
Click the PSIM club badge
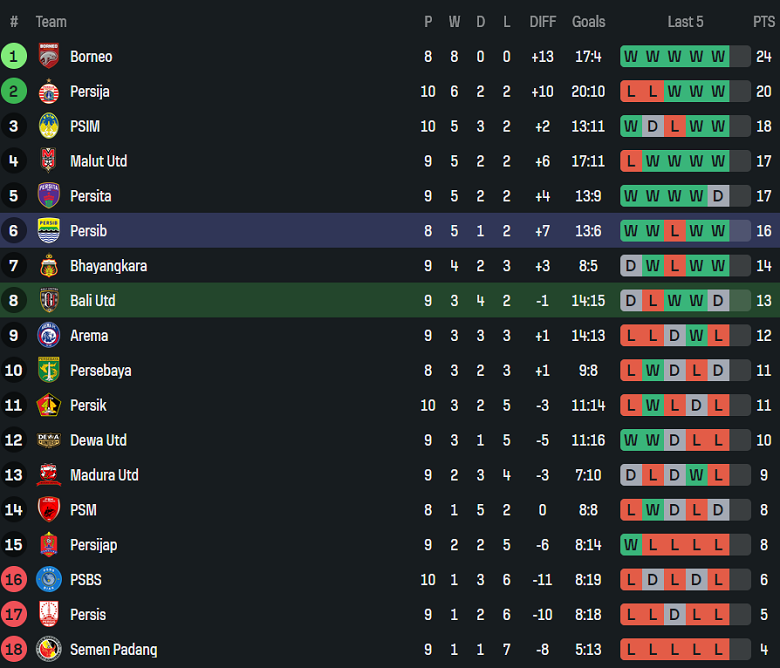[49, 127]
